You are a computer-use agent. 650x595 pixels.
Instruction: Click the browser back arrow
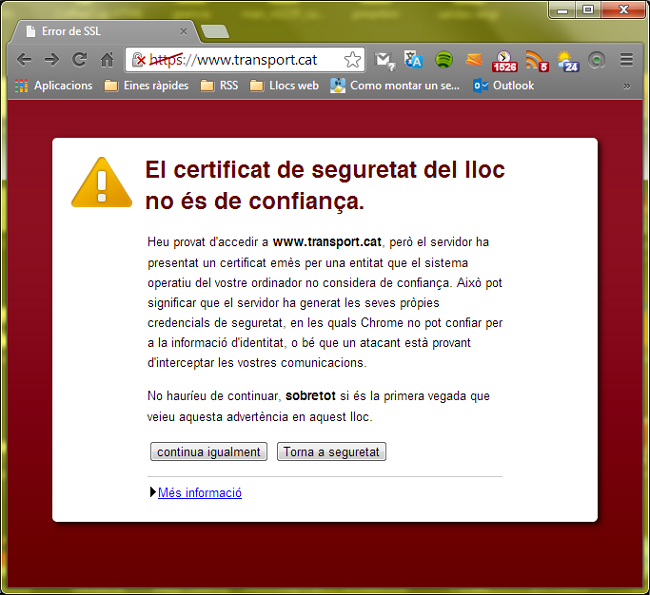click(24, 60)
